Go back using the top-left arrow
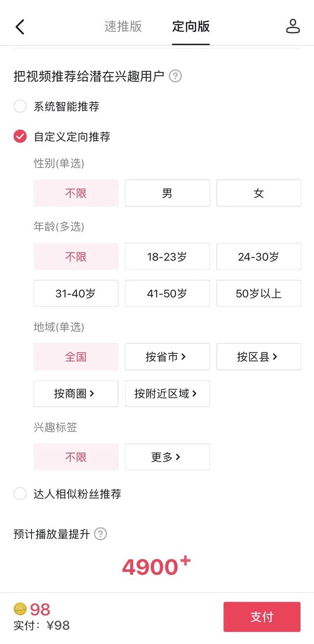 (x=20, y=26)
